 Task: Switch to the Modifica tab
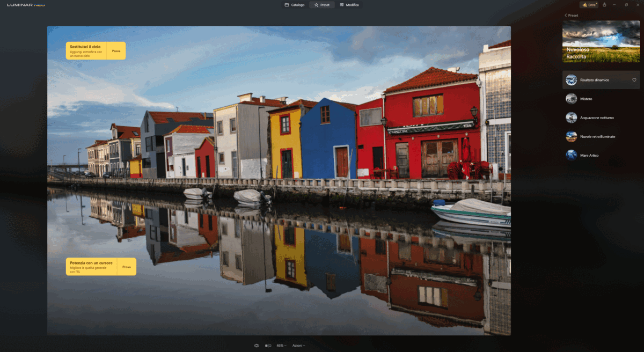tap(349, 5)
